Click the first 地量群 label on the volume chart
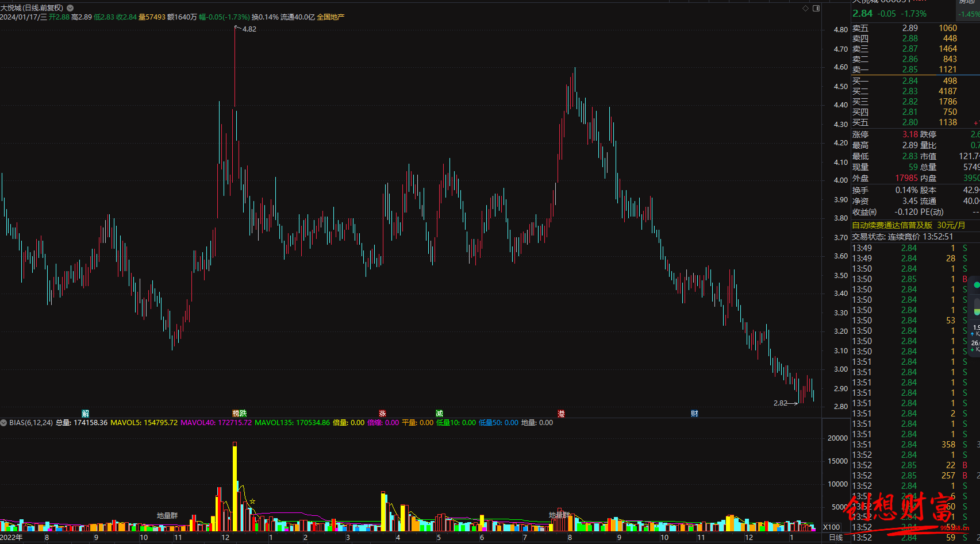 [x=167, y=516]
